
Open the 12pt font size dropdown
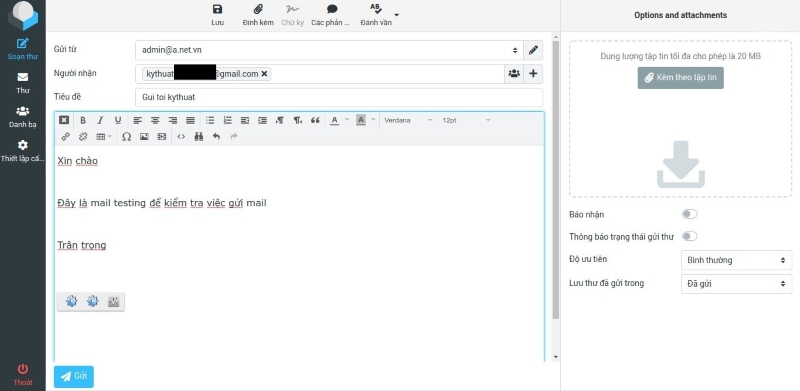click(466, 120)
